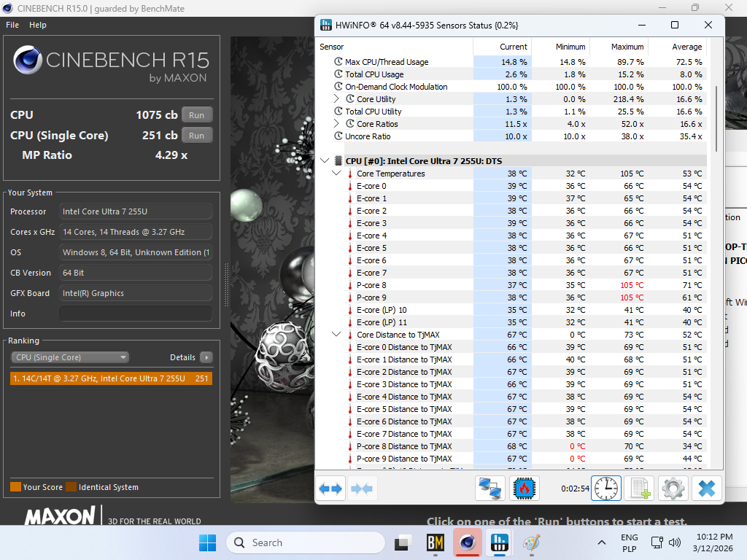Open the clock showing 10:12 PM
This screenshot has width=747, height=560.
pyautogui.click(x=713, y=542)
